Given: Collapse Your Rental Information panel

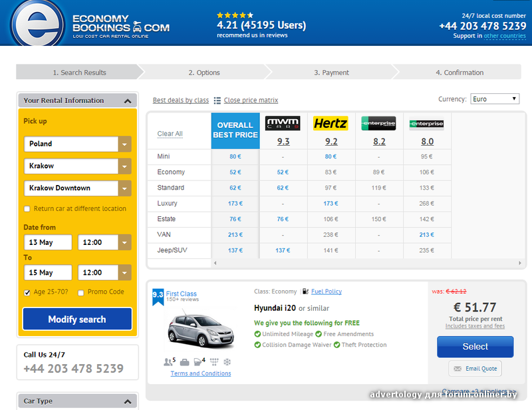Looking at the screenshot, I should (127, 101).
